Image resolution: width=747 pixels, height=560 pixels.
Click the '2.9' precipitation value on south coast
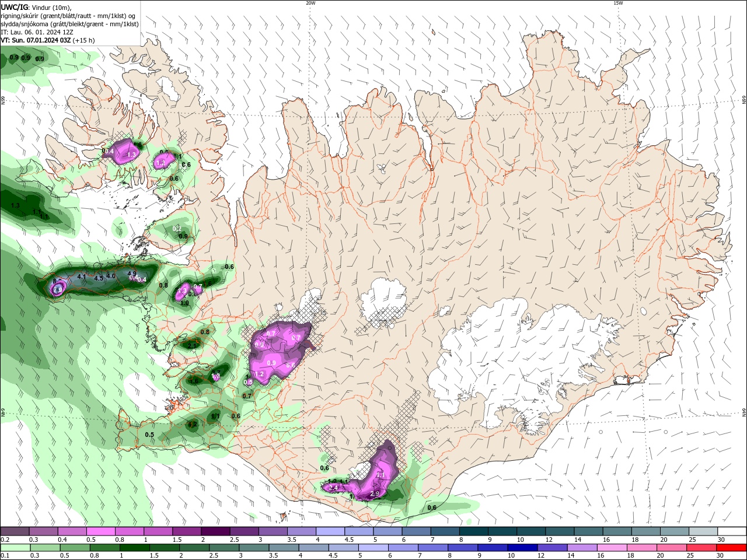(375, 494)
